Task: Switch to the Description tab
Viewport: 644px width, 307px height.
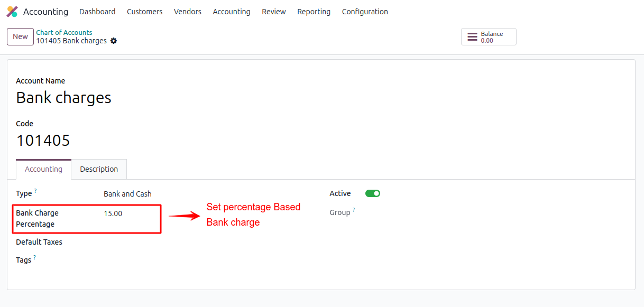Action: 99,169
